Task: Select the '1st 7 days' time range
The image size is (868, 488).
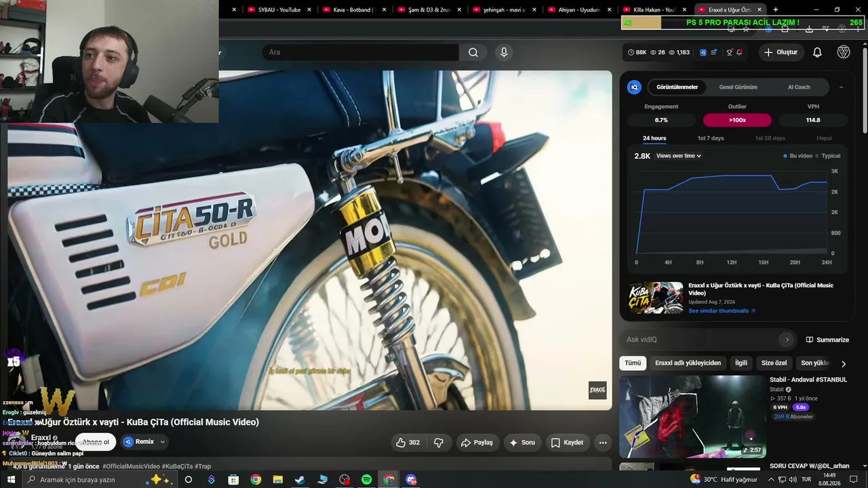Action: click(x=711, y=138)
